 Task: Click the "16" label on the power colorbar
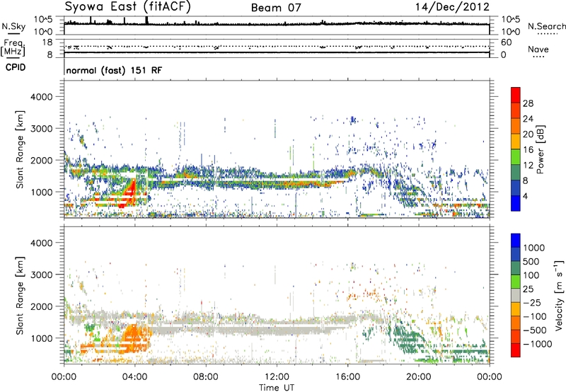528,150
